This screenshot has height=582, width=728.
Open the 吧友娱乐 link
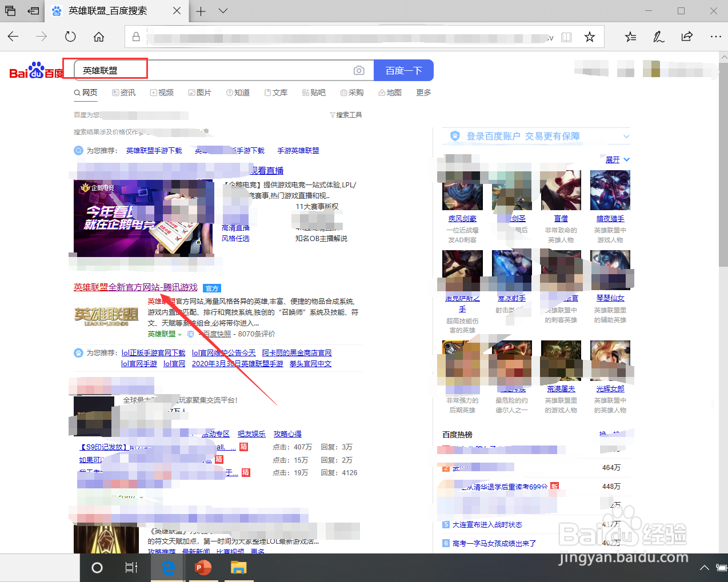251,434
